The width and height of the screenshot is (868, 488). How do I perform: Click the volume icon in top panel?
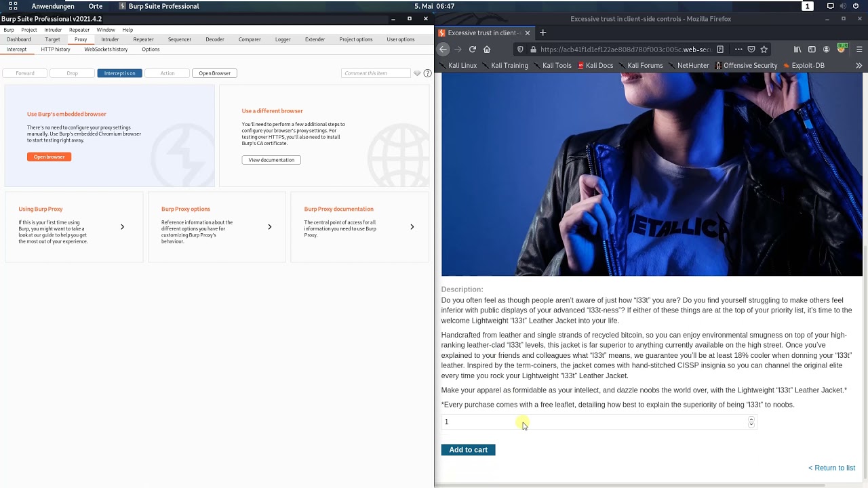pos(843,6)
